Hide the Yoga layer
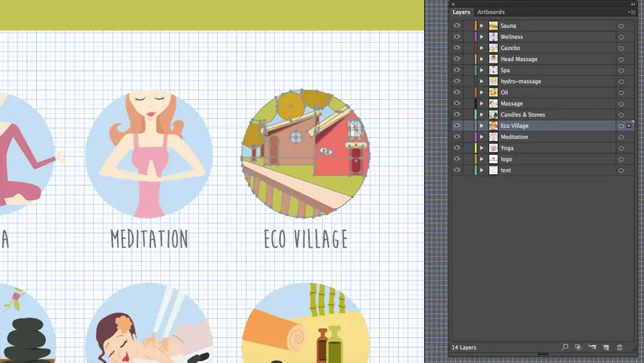This screenshot has height=363, width=644. pyautogui.click(x=457, y=148)
